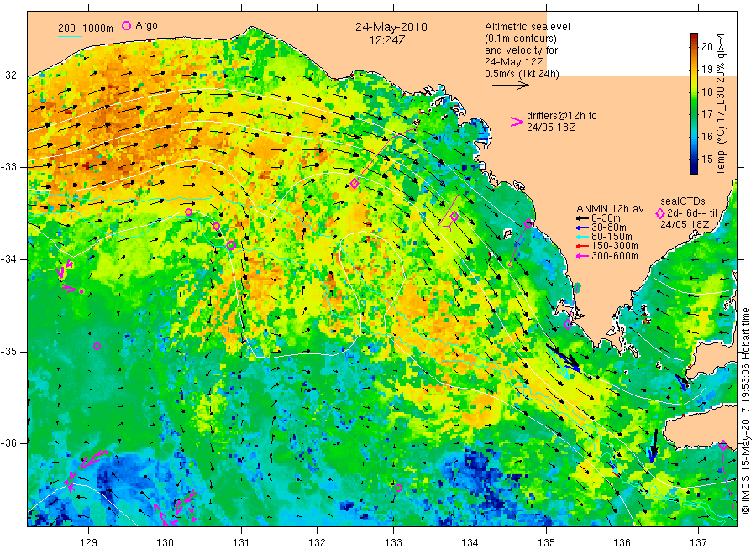Click the 'Argo' legend label
The width and height of the screenshot is (756, 554).
(x=146, y=25)
